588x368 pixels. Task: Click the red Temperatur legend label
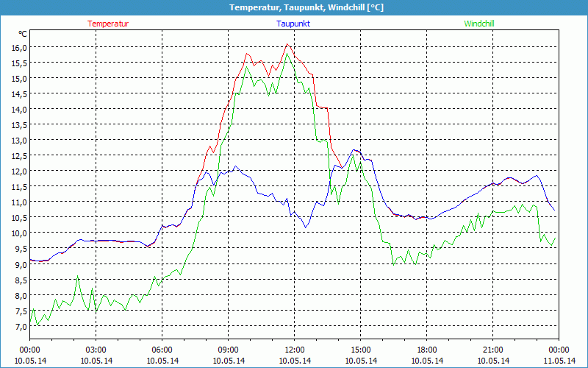[108, 24]
